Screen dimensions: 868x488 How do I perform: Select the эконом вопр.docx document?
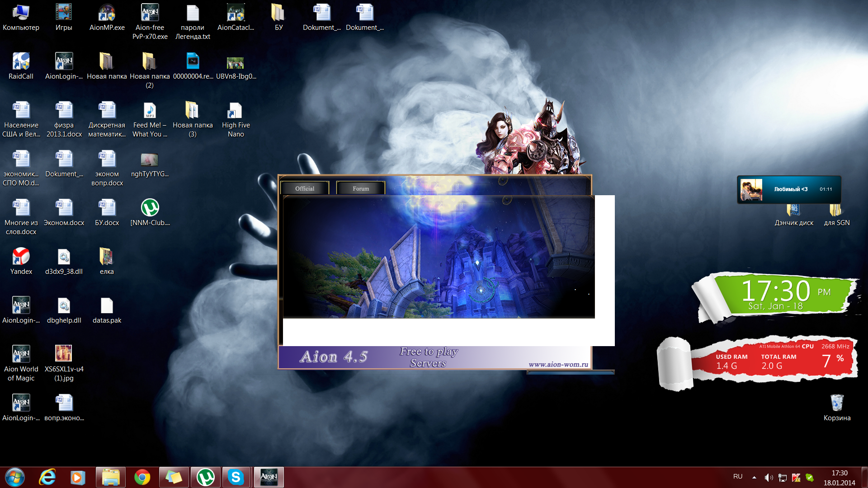[x=107, y=169]
